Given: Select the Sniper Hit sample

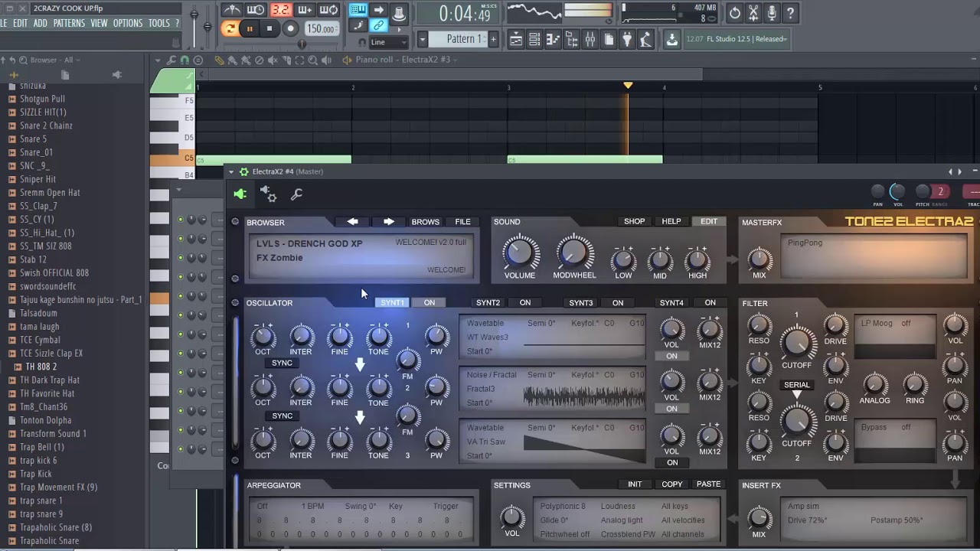Looking at the screenshot, I should pyautogui.click(x=38, y=179).
